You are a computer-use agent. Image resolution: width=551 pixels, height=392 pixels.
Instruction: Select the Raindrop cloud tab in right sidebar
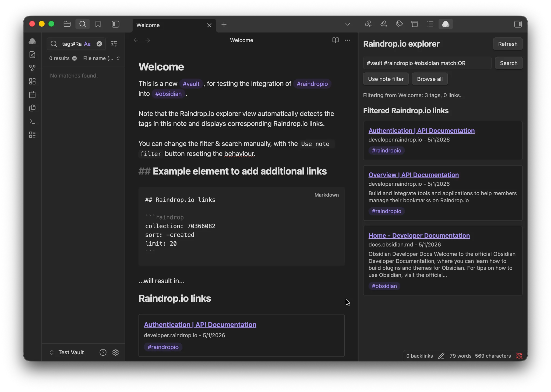click(446, 24)
